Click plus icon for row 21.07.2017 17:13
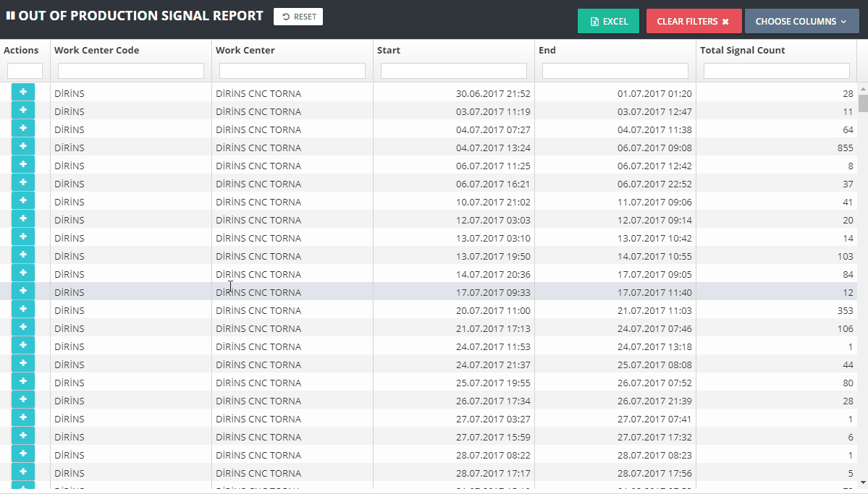 tap(23, 327)
